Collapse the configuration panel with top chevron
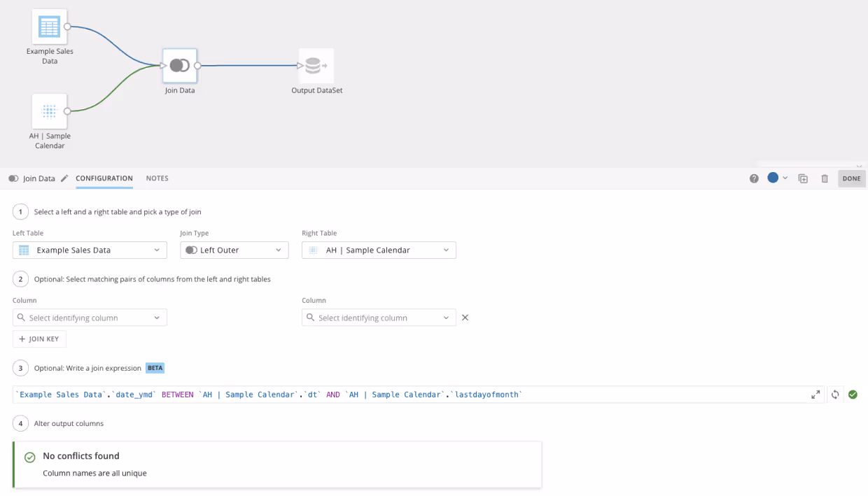Image resolution: width=868 pixels, height=496 pixels. [x=859, y=166]
